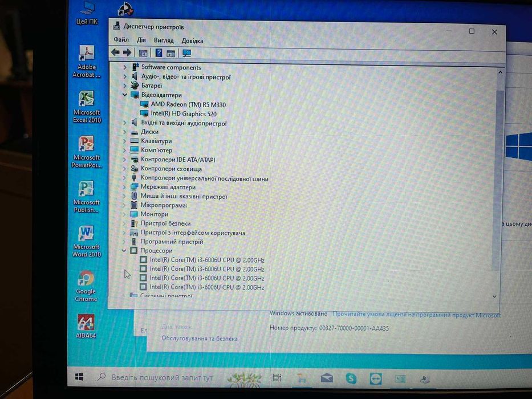Expand Контролери IDE ATA/ATAPI node
532x399 pixels.
click(124, 159)
